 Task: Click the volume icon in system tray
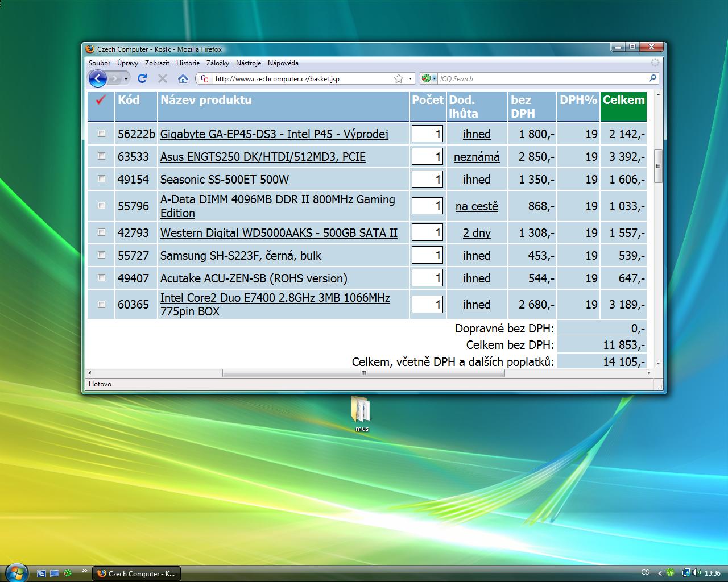click(697, 573)
